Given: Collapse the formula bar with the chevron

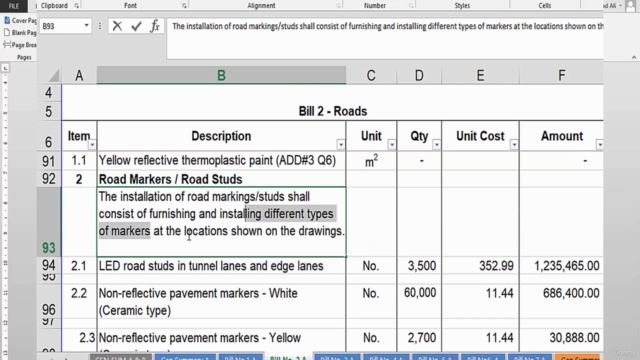Looking at the screenshot, I should click(634, 58).
